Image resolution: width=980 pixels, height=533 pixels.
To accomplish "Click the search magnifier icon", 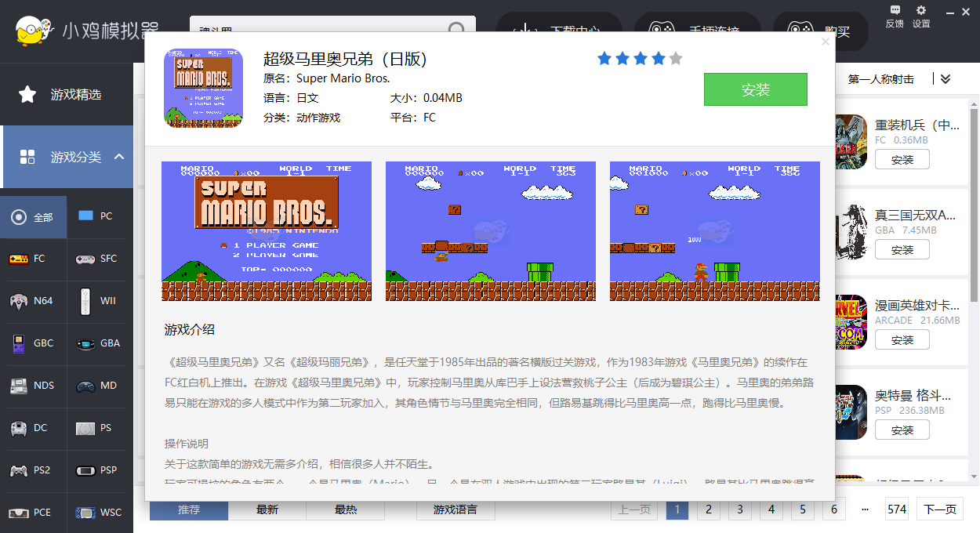I will (x=457, y=31).
